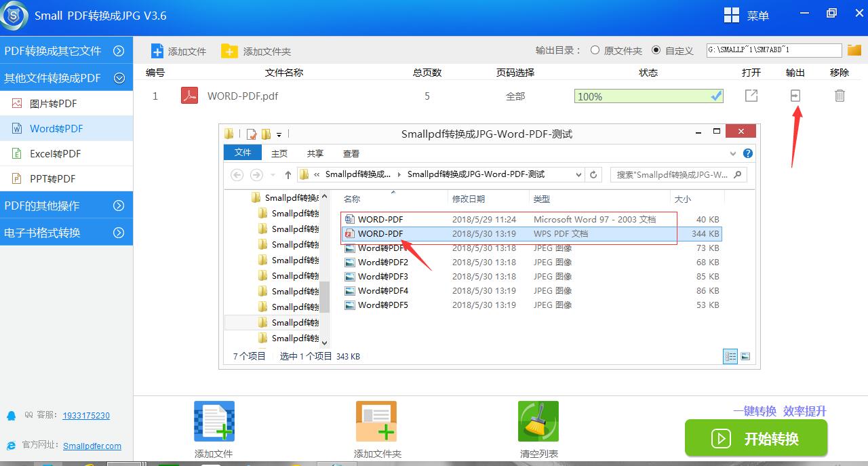Screen dimensions: 868x466
Task: Open output folder via the 输出 icon
Action: click(x=795, y=96)
